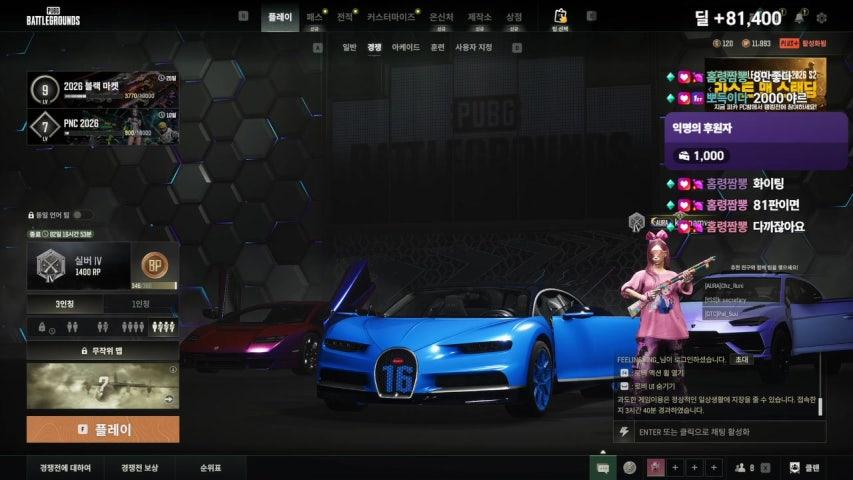This screenshot has width=853, height=480.
Task: Select the 일반 normal match mode
Action: click(349, 47)
